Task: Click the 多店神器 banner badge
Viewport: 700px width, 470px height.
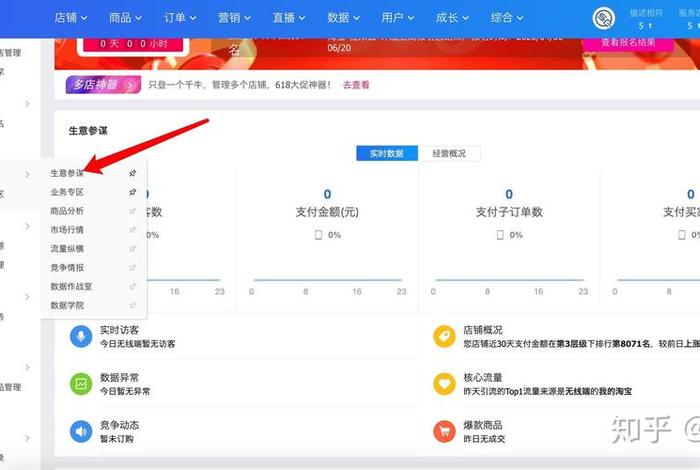Action: coord(104,85)
